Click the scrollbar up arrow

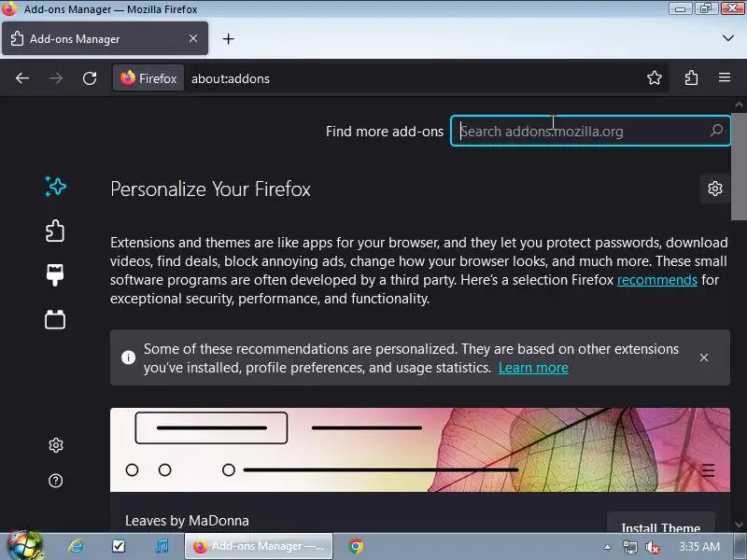click(x=739, y=105)
